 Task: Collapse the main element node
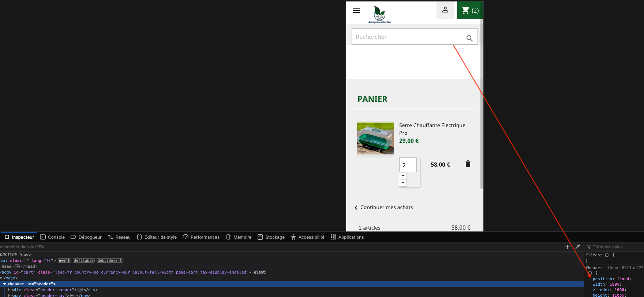coord(1,278)
